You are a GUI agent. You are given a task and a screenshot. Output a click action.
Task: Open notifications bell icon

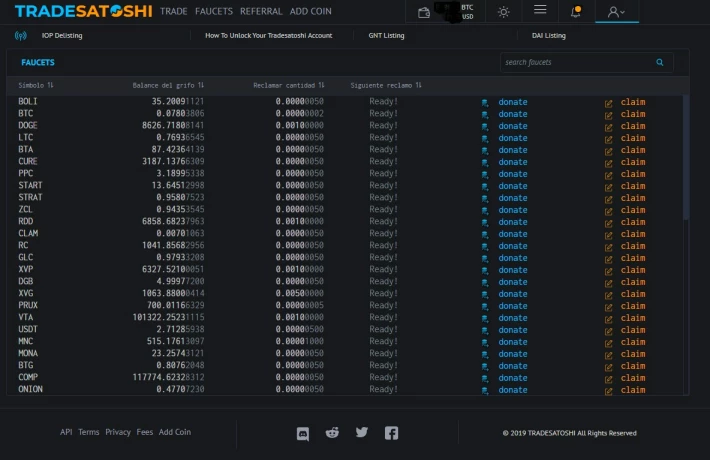[x=576, y=12]
